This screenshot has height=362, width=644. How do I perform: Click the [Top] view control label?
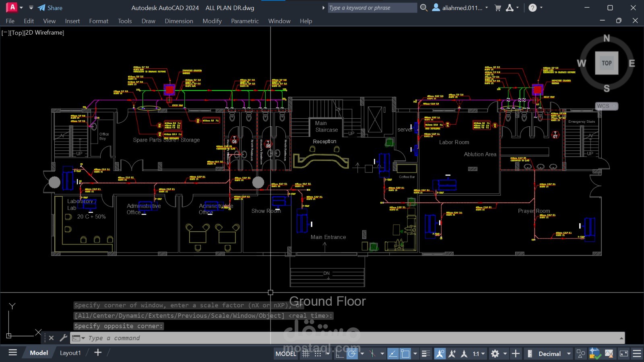pyautogui.click(x=16, y=33)
